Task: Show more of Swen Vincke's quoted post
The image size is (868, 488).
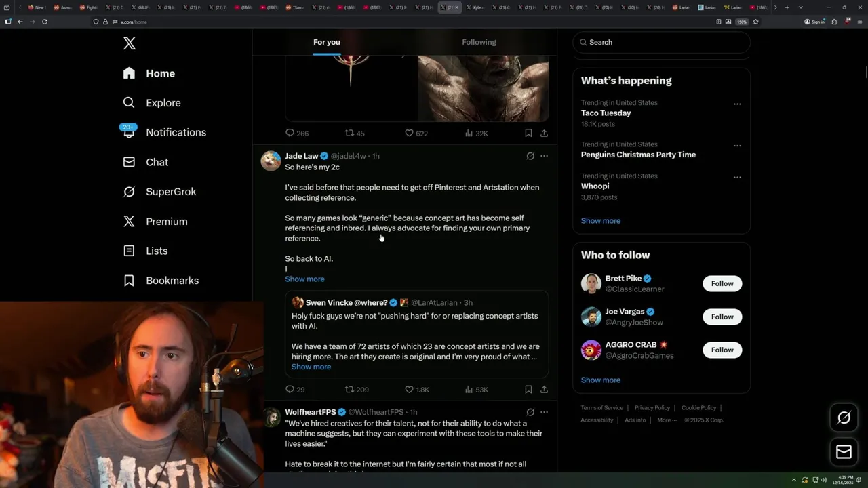Action: pos(311,367)
